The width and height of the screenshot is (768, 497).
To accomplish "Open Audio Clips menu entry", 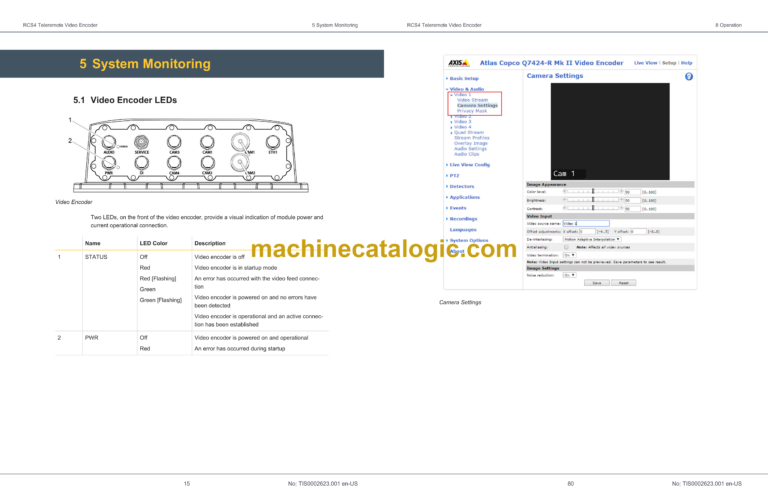I will (466, 154).
